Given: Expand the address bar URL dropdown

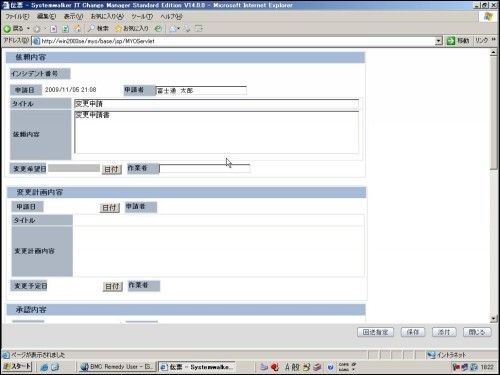Looking at the screenshot, I should [439, 41].
